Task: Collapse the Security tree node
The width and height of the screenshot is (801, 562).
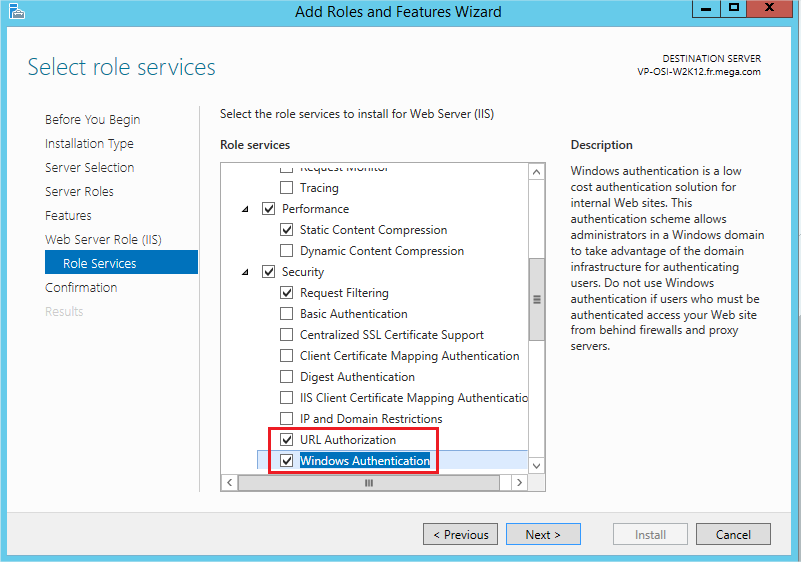Action: tap(246, 272)
